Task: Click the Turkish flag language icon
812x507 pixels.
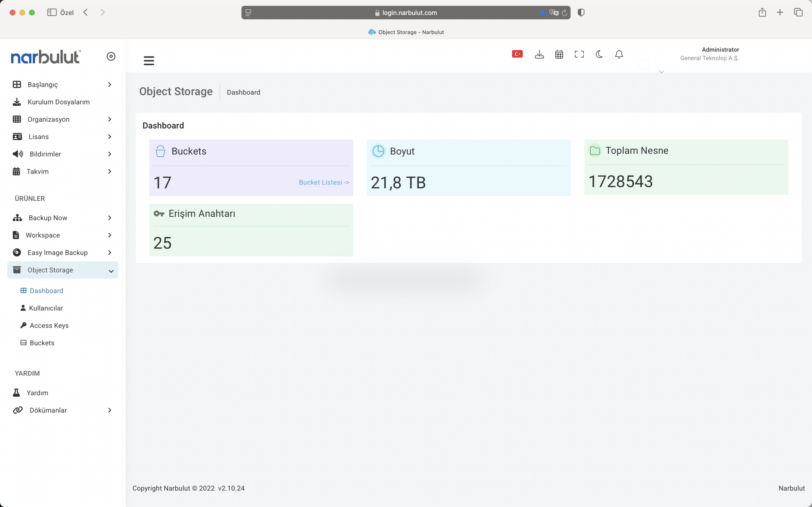Action: point(517,54)
